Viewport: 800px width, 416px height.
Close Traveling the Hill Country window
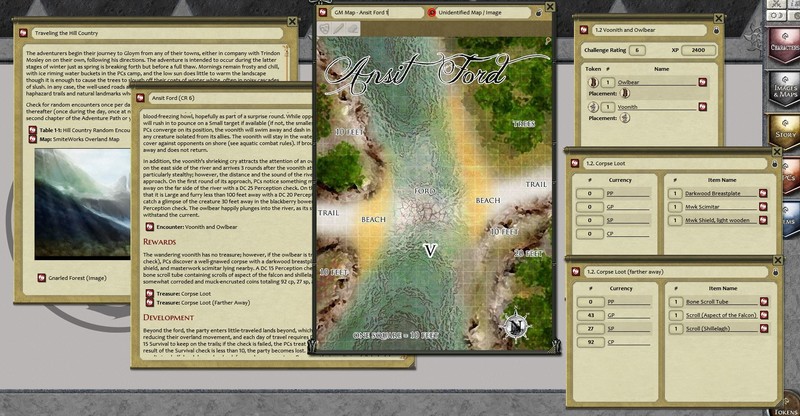click(x=292, y=21)
